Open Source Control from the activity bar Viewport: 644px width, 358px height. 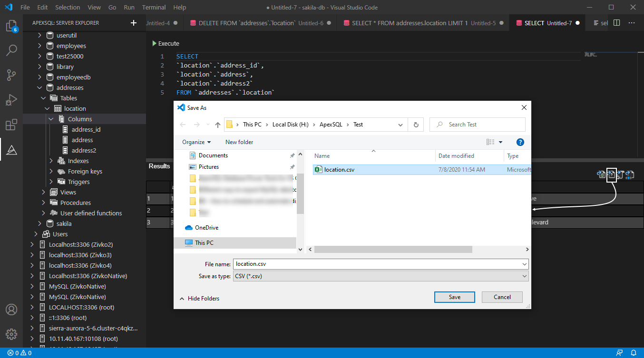click(x=11, y=75)
